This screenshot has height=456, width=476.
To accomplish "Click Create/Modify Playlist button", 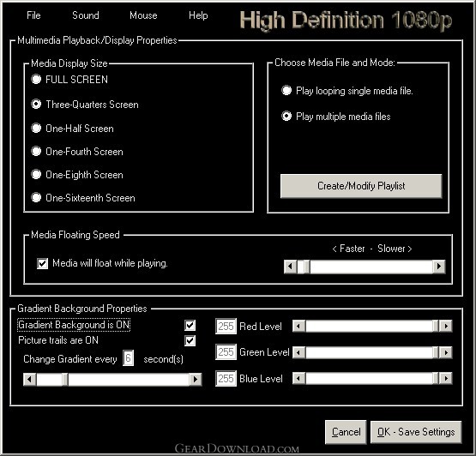I will (x=361, y=186).
